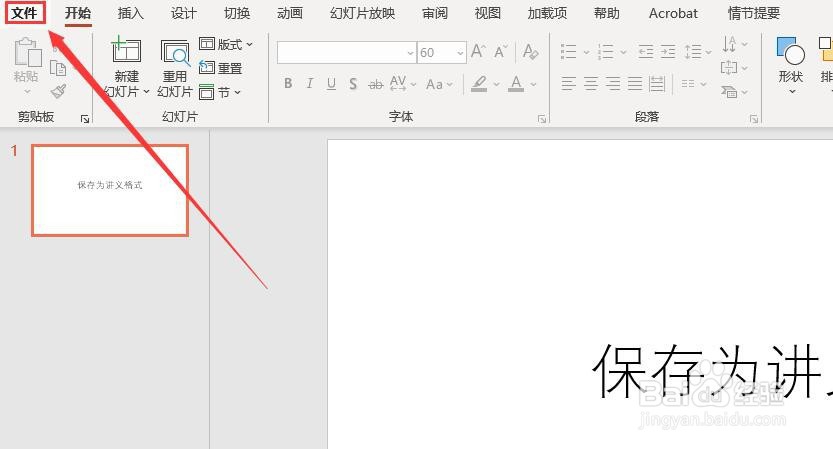Clear all formatting icon
833x449 pixels.
pyautogui.click(x=530, y=52)
